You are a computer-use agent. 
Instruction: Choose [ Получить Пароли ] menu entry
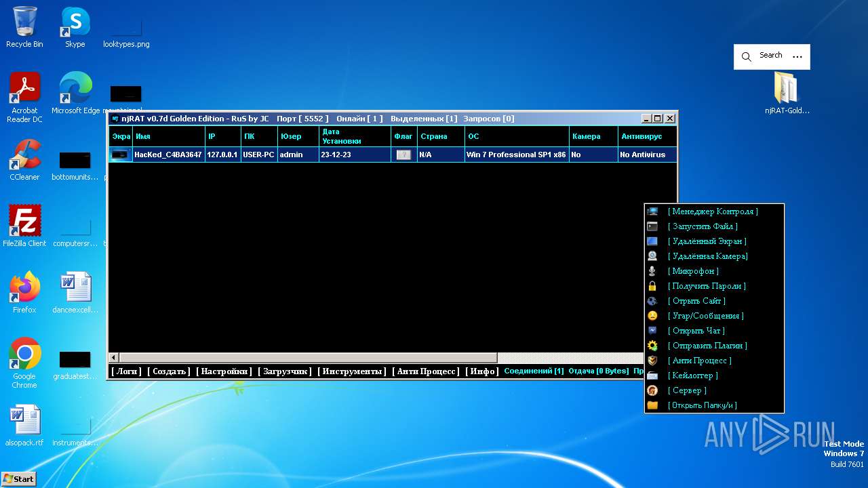click(x=707, y=286)
